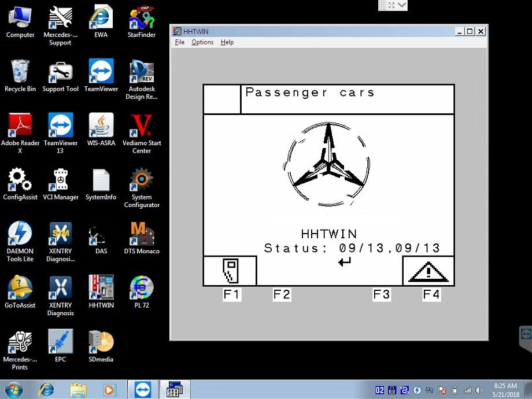Click the Mercedes star logo
The width and height of the screenshot is (532, 399).
327,164
